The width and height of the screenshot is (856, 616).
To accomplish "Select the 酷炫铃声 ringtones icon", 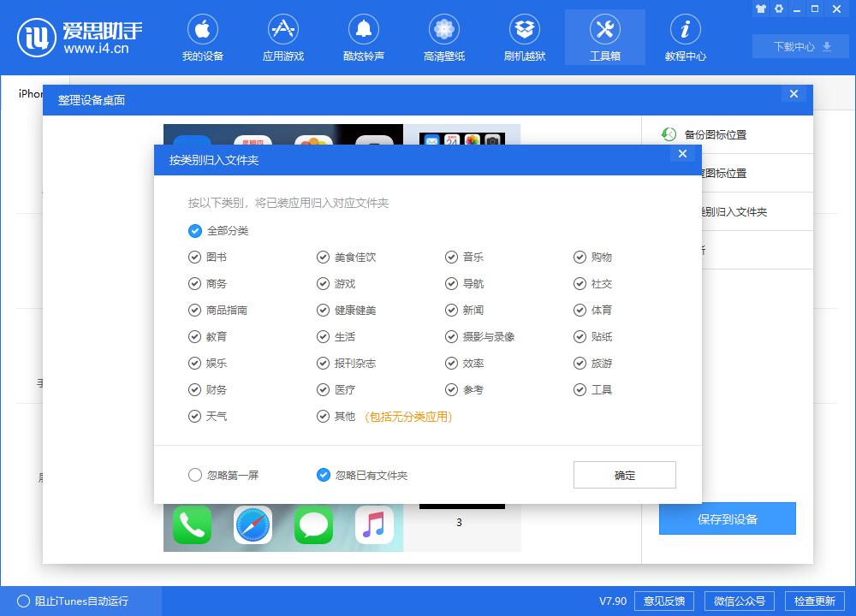I will tap(364, 37).
